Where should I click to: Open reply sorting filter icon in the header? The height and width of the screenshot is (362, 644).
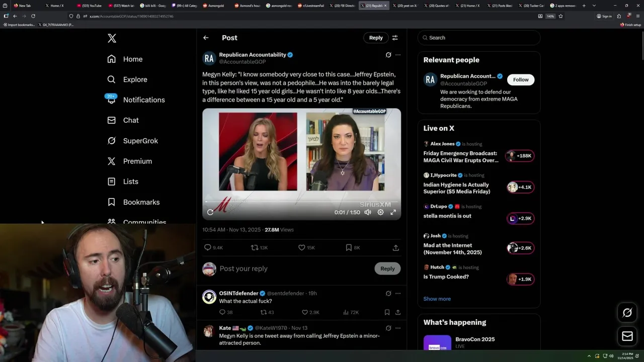(395, 38)
